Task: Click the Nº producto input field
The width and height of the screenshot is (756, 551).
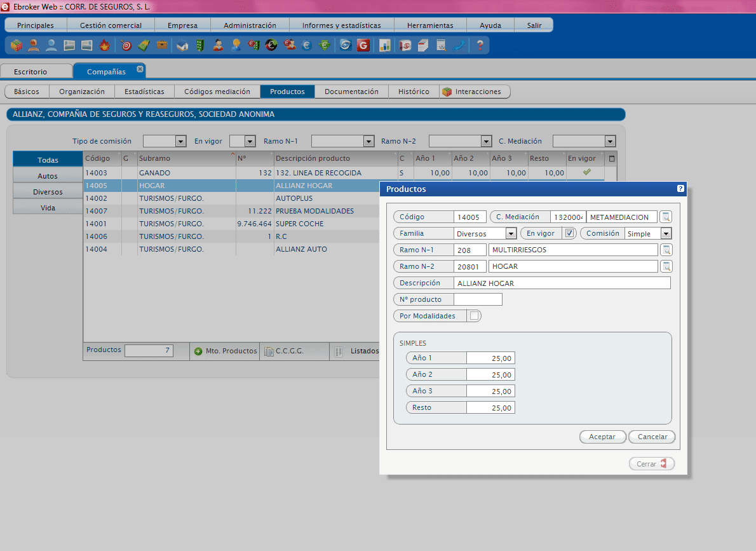Action: pos(478,299)
